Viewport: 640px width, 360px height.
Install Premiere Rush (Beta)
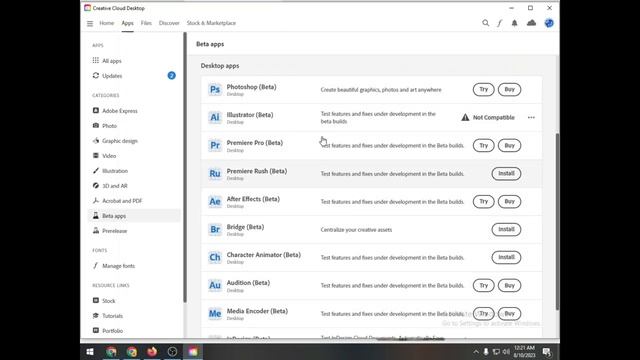506,173
